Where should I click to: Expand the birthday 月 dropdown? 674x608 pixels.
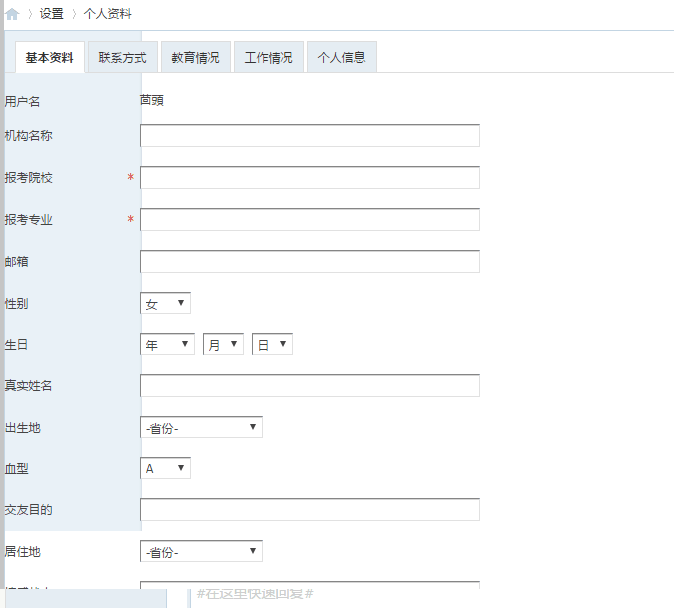click(224, 344)
